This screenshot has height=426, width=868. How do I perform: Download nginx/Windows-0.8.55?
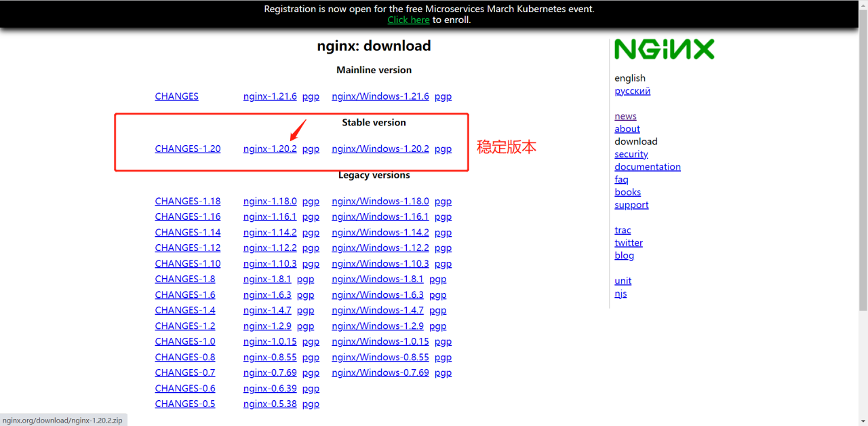[x=380, y=357]
